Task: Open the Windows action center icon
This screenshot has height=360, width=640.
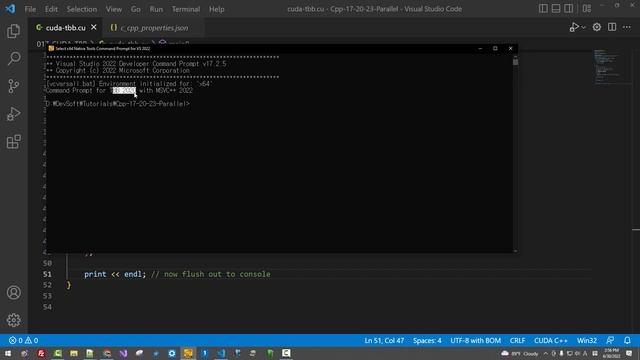Action: point(629,353)
